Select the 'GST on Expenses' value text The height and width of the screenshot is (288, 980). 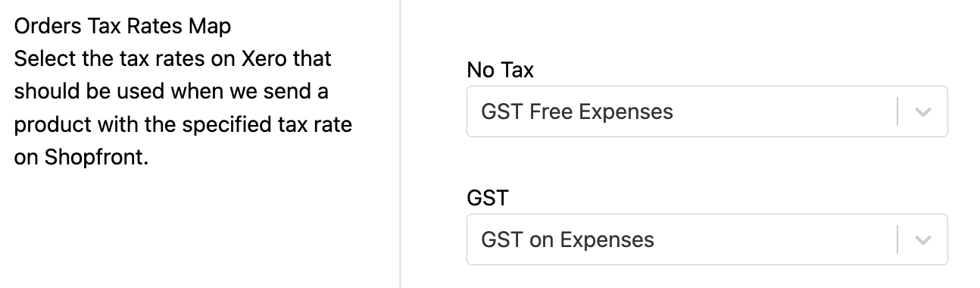click(x=567, y=240)
